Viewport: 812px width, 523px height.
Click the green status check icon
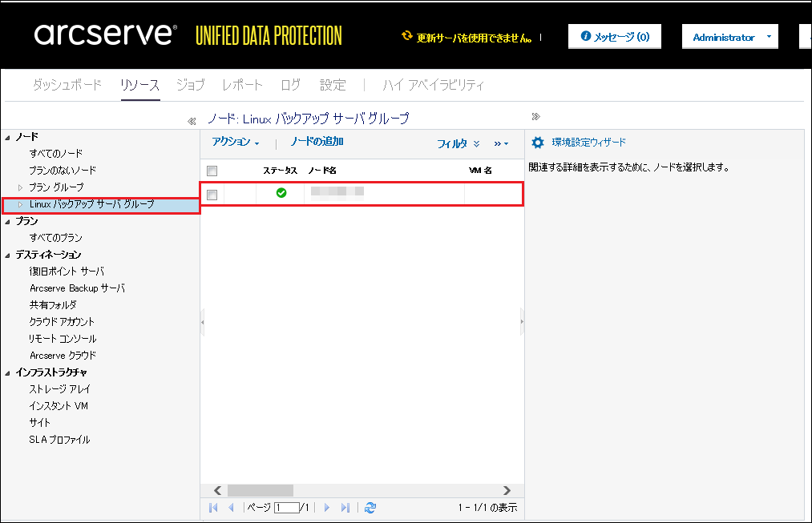pyautogui.click(x=281, y=193)
